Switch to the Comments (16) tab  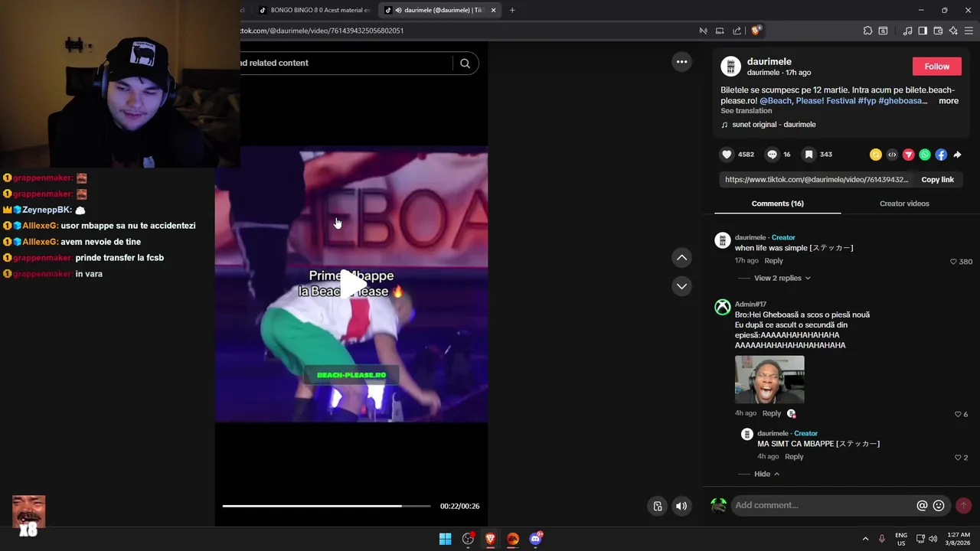(x=777, y=204)
